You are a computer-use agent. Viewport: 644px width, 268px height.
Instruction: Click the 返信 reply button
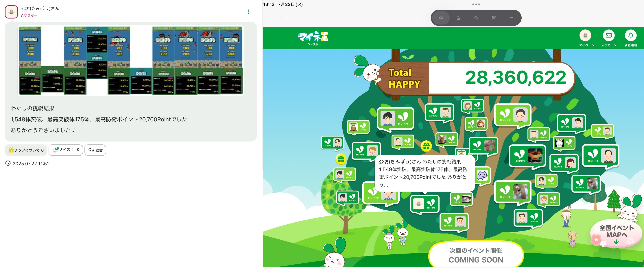(95, 150)
